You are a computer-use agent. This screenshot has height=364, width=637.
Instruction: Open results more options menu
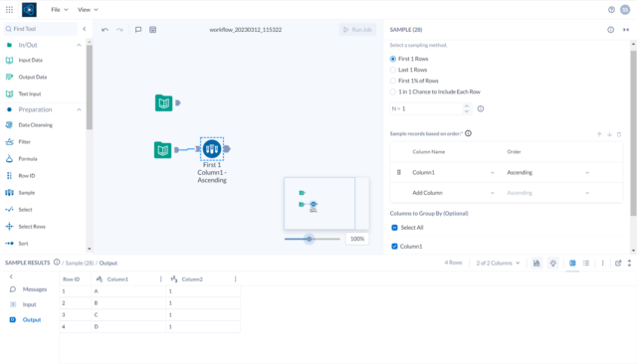[602, 263]
